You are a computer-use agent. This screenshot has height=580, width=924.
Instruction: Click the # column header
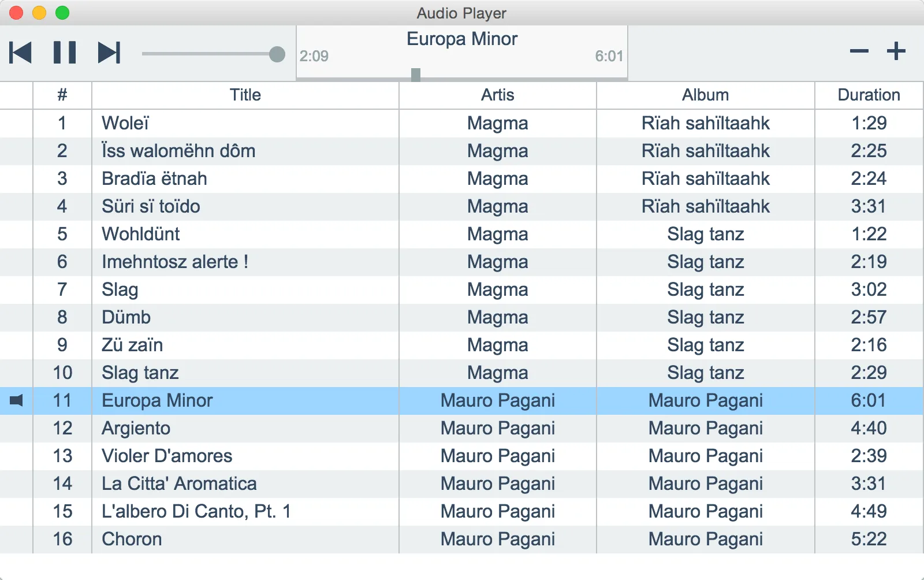(62, 95)
